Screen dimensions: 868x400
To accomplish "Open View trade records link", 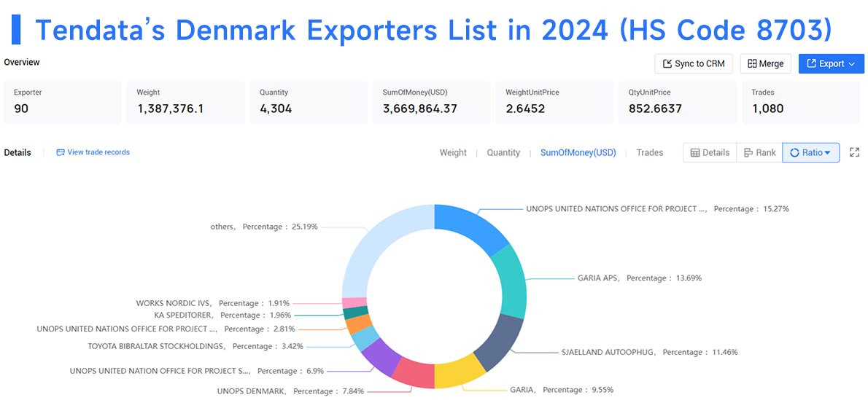I will pyautogui.click(x=93, y=152).
